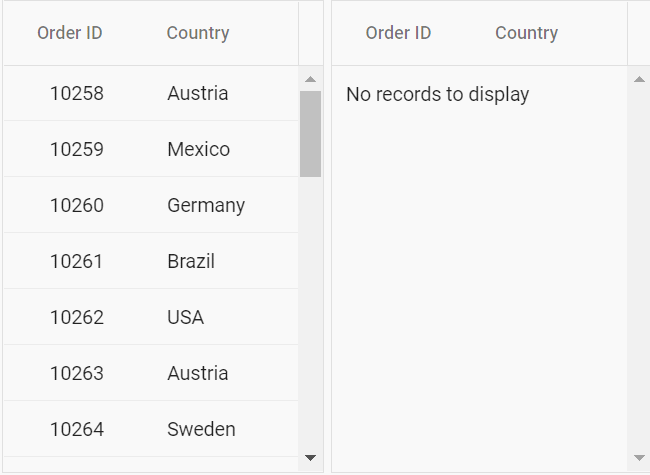Screen dimensions: 650x475
Task: Click the Sweden country cell
Action: [x=201, y=430]
